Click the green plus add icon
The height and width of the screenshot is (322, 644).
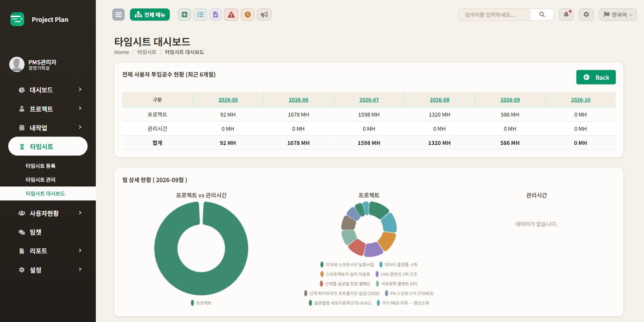(x=184, y=14)
